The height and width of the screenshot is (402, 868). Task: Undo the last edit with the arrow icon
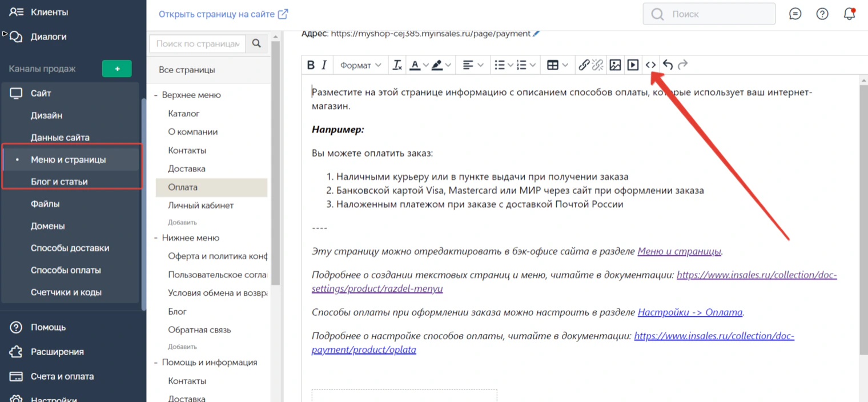tap(668, 65)
